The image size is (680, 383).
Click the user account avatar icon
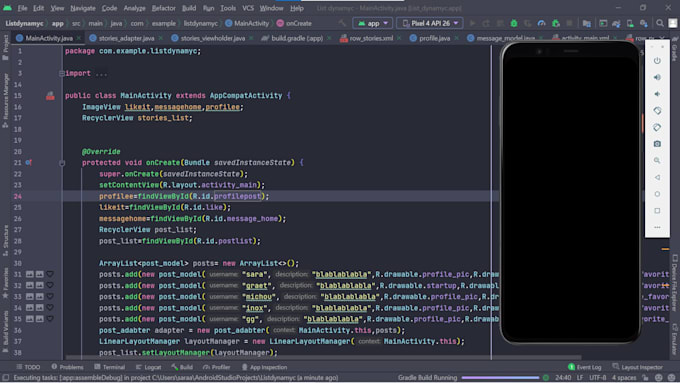673,23
